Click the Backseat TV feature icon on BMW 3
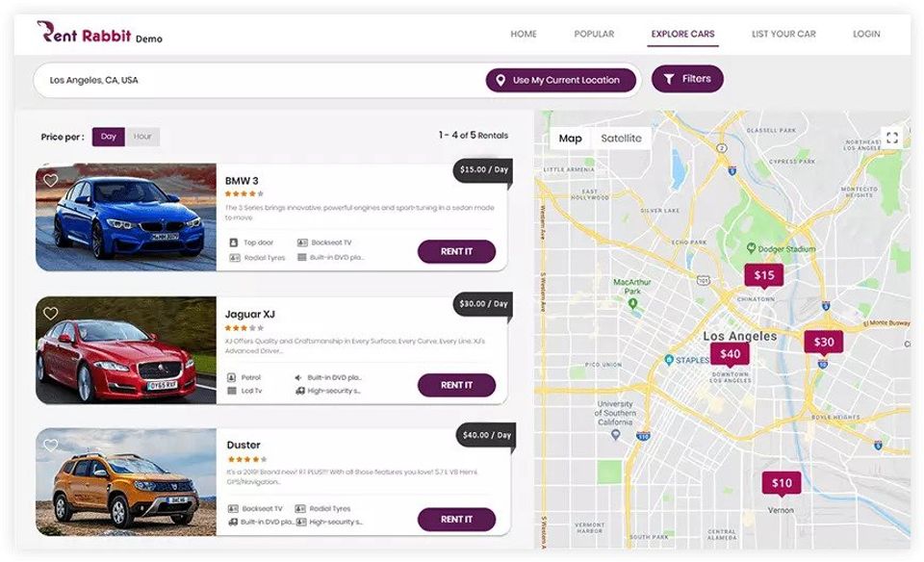This screenshot has width=924, height=562. click(302, 243)
